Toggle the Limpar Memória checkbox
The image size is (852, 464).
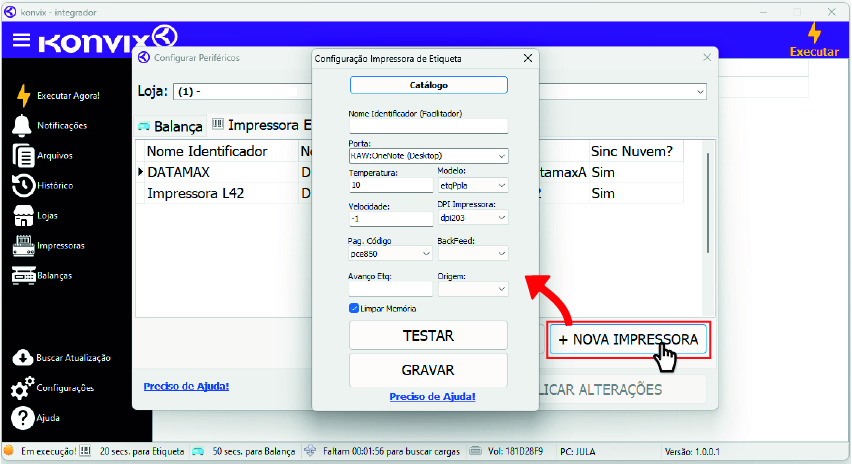[x=354, y=309]
